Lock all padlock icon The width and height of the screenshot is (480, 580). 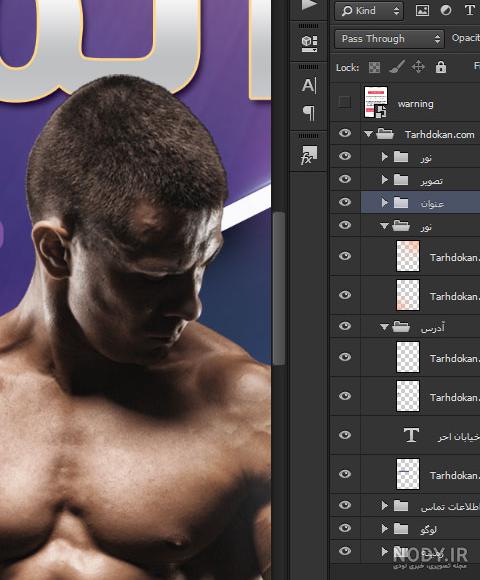point(441,67)
